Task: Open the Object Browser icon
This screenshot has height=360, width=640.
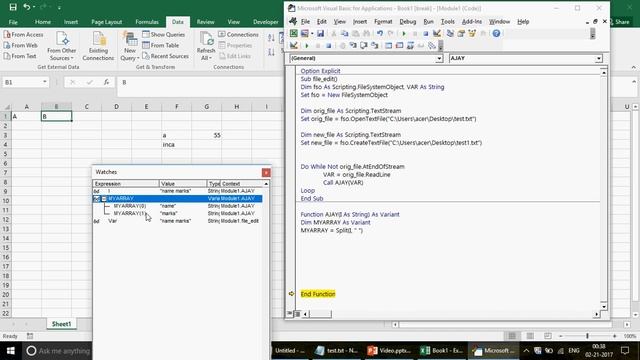Action: click(472, 33)
